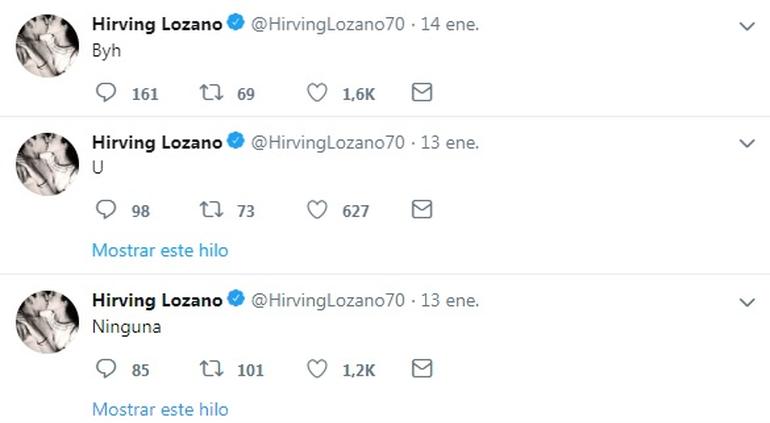
Task: Retweet the "U" tweet
Action: (211, 210)
